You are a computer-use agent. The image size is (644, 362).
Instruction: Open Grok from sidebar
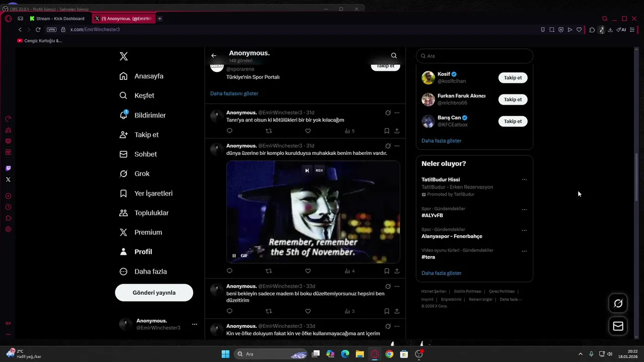[134, 173]
